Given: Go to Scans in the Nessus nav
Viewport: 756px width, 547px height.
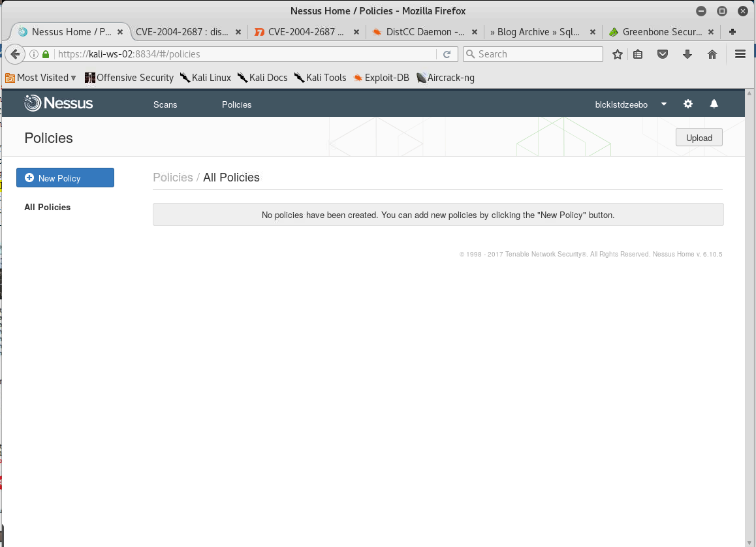Looking at the screenshot, I should point(165,104).
